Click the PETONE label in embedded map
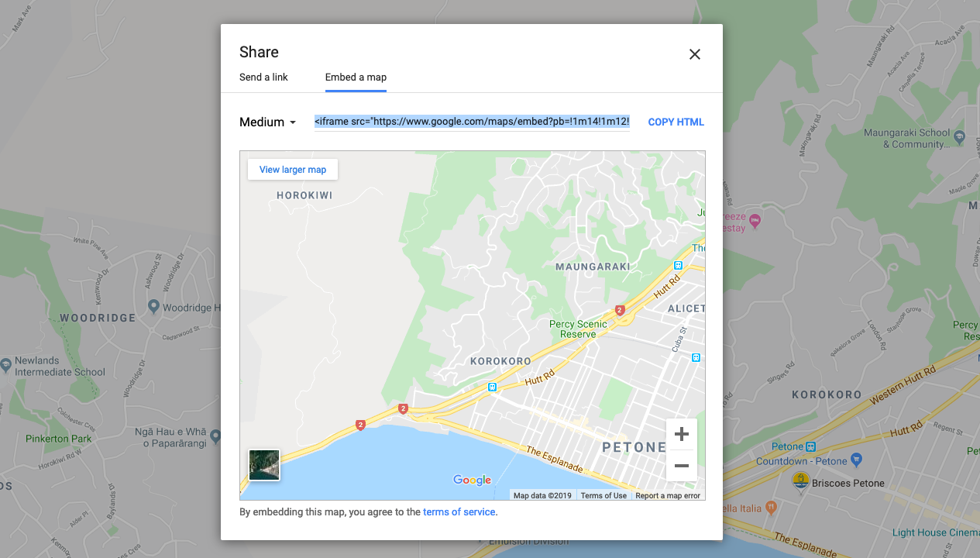This screenshot has height=558, width=980. pyautogui.click(x=634, y=447)
